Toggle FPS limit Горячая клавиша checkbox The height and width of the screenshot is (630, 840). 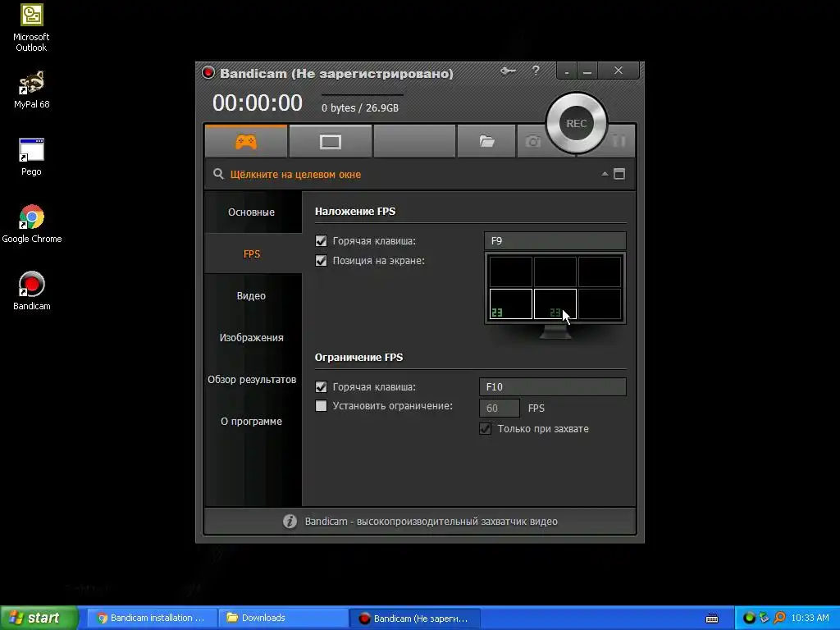pyautogui.click(x=321, y=387)
